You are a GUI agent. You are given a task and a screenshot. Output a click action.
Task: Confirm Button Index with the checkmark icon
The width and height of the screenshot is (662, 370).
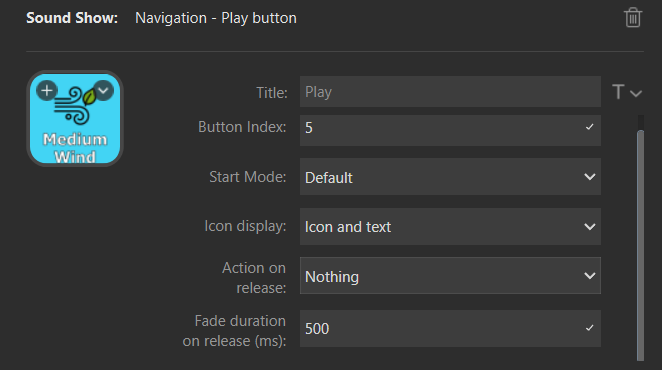click(589, 127)
